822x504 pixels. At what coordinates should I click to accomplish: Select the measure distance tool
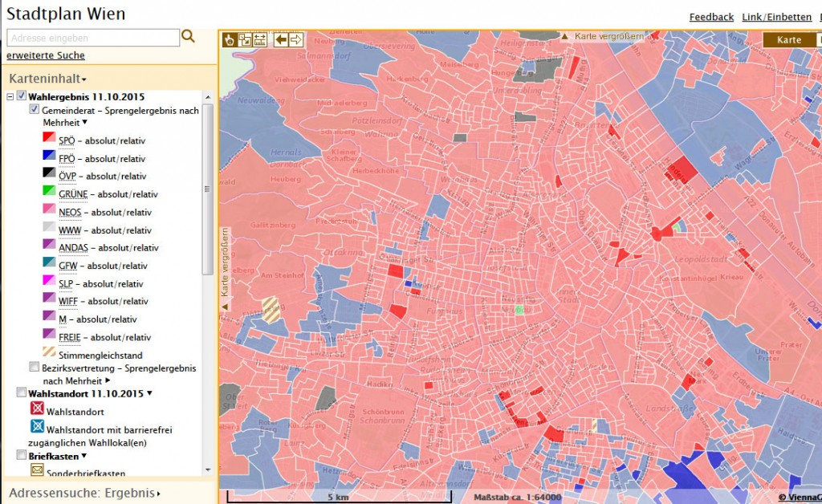click(x=259, y=39)
